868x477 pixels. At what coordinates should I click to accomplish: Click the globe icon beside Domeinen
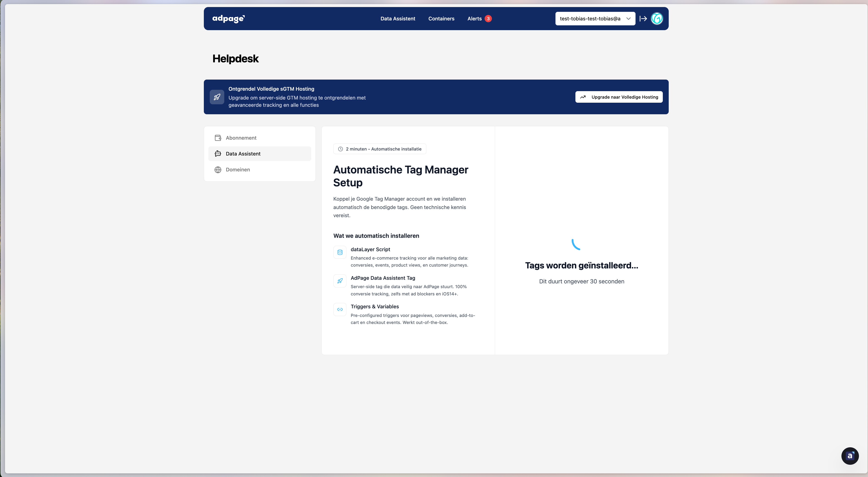pyautogui.click(x=218, y=170)
